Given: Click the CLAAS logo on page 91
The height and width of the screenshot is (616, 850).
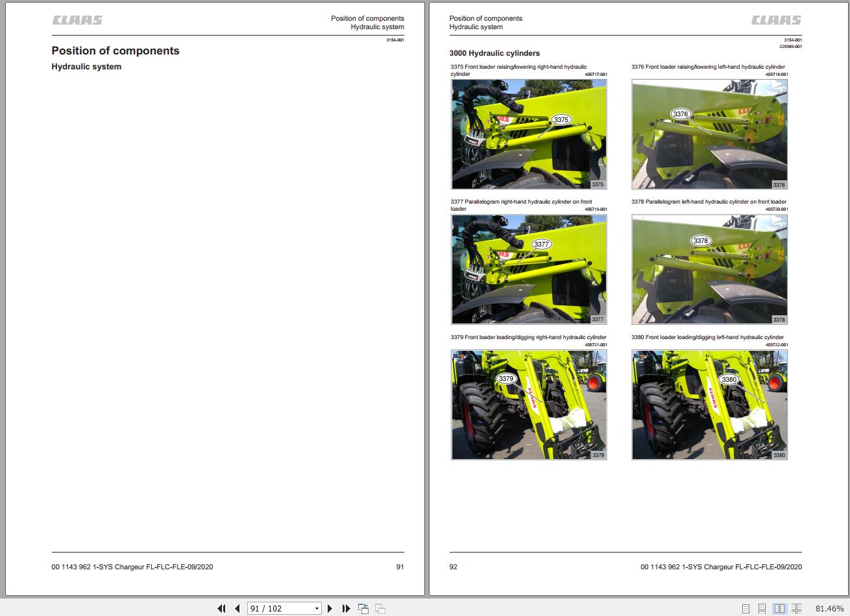Looking at the screenshot, I should pyautogui.click(x=77, y=20).
